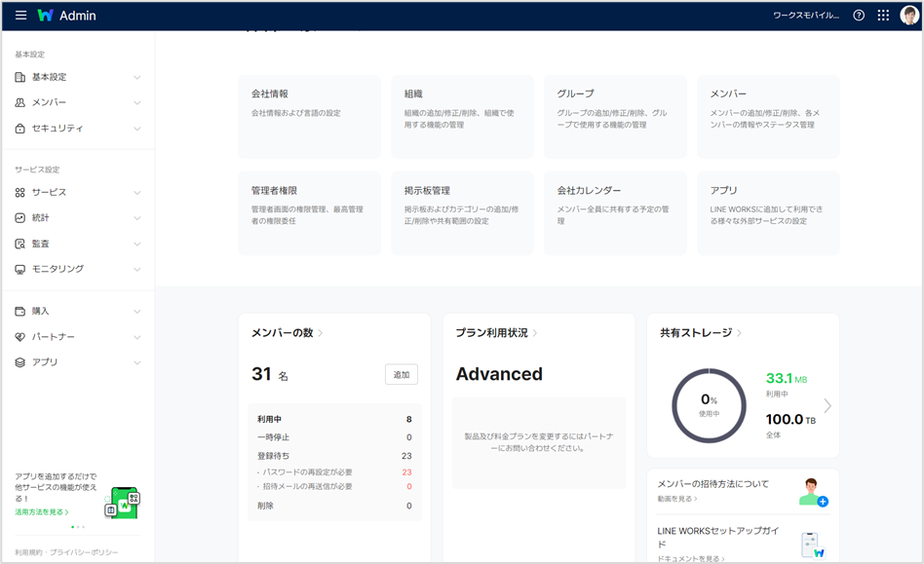Screen dimensions: 924x564
Task: Click the help question mark icon
Action: click(859, 16)
